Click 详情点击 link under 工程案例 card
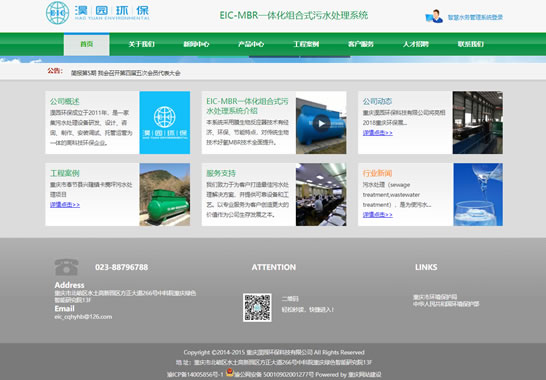The height and width of the screenshot is (380, 546). click(65, 205)
